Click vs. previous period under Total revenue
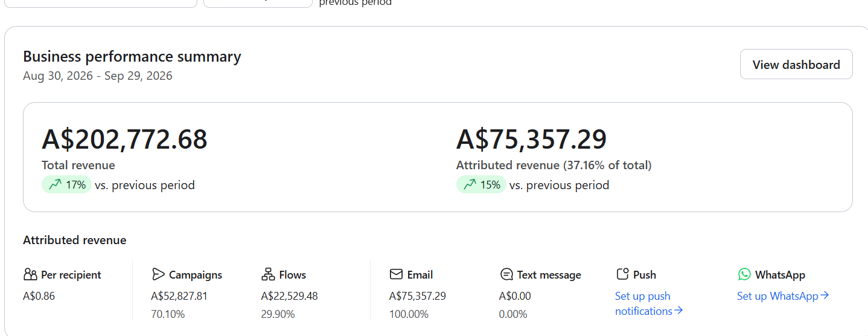 pos(145,185)
